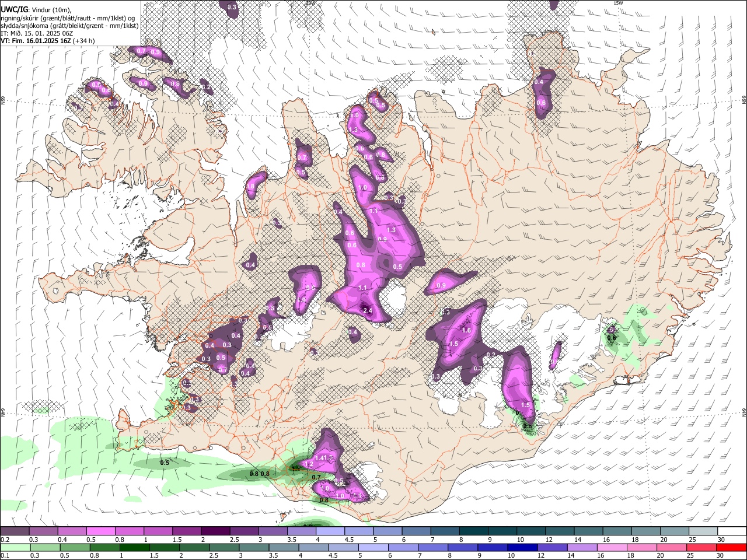Select the 'slydda/snjókoma' legend description line
This screenshot has width=747, height=560.
(x=69, y=26)
